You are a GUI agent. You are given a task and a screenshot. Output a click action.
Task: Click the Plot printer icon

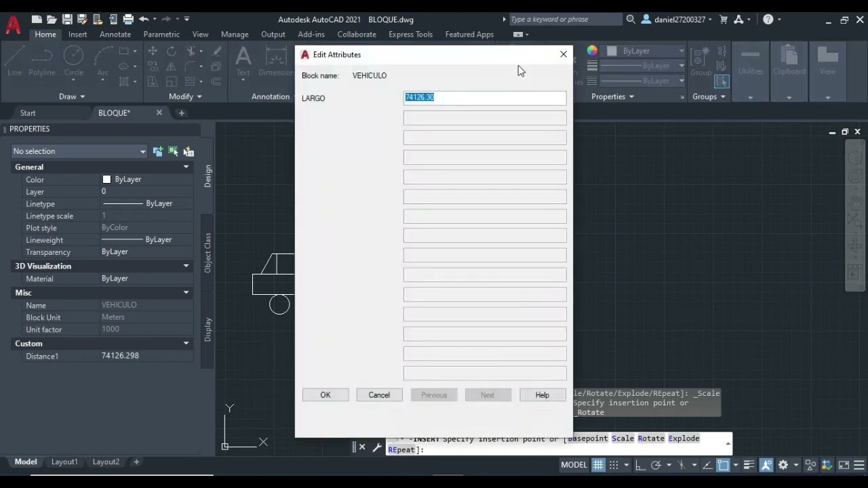[x=128, y=20]
